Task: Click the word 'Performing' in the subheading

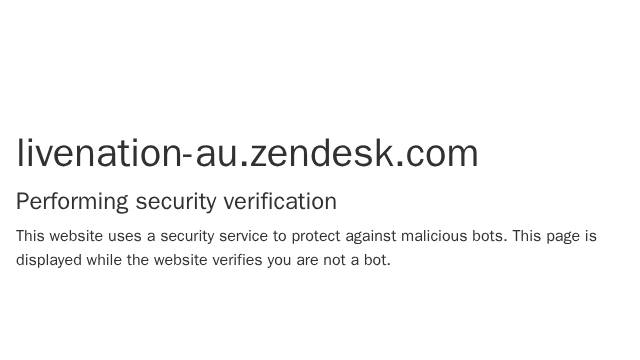Action: (72, 202)
